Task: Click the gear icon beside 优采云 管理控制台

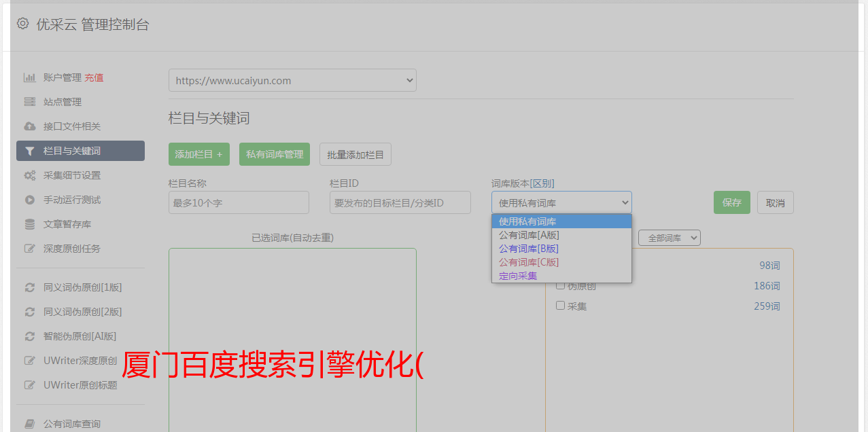Action: 23,24
